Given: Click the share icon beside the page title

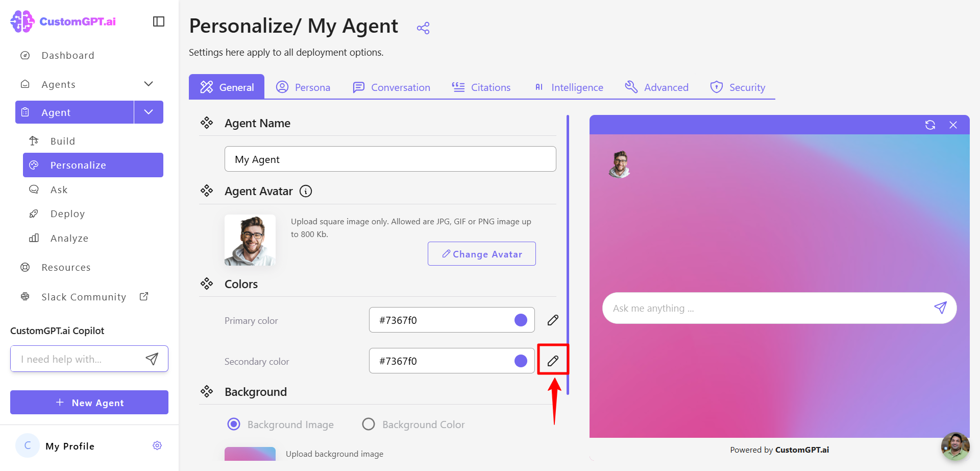Looking at the screenshot, I should pos(423,28).
